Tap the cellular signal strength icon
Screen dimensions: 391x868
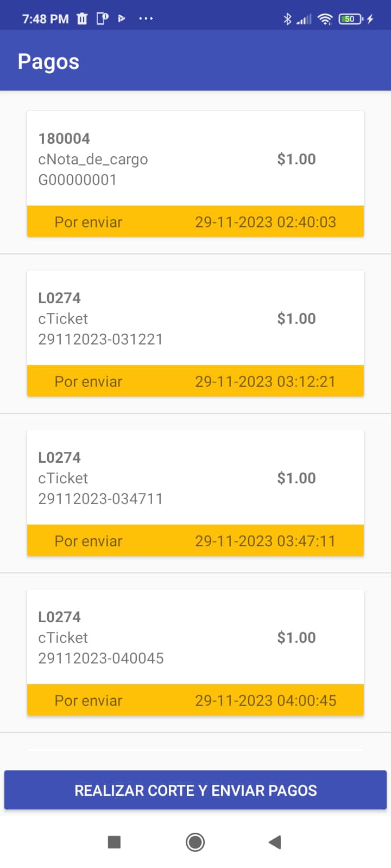(305, 20)
